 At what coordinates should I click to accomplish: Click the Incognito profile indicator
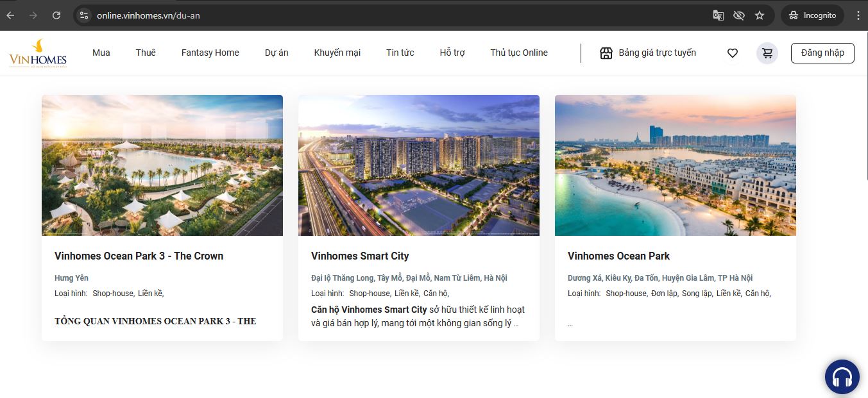pyautogui.click(x=812, y=14)
